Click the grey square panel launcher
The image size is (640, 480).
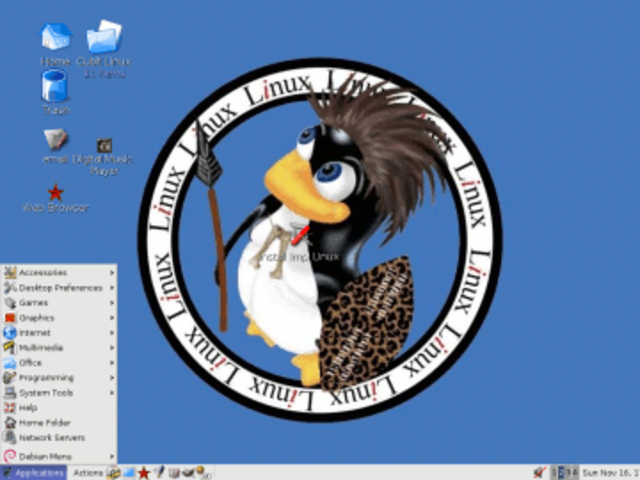pyautogui.click(x=174, y=473)
